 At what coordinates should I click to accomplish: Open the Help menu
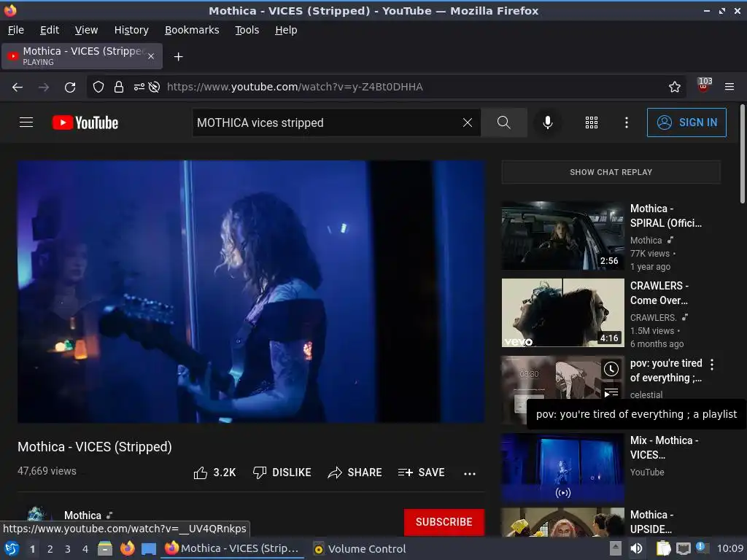pyautogui.click(x=286, y=30)
